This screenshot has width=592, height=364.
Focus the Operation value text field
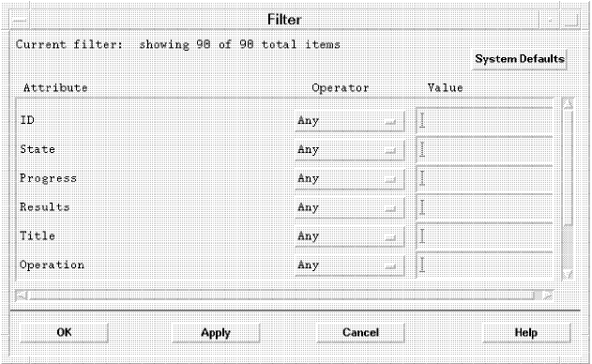(x=484, y=265)
